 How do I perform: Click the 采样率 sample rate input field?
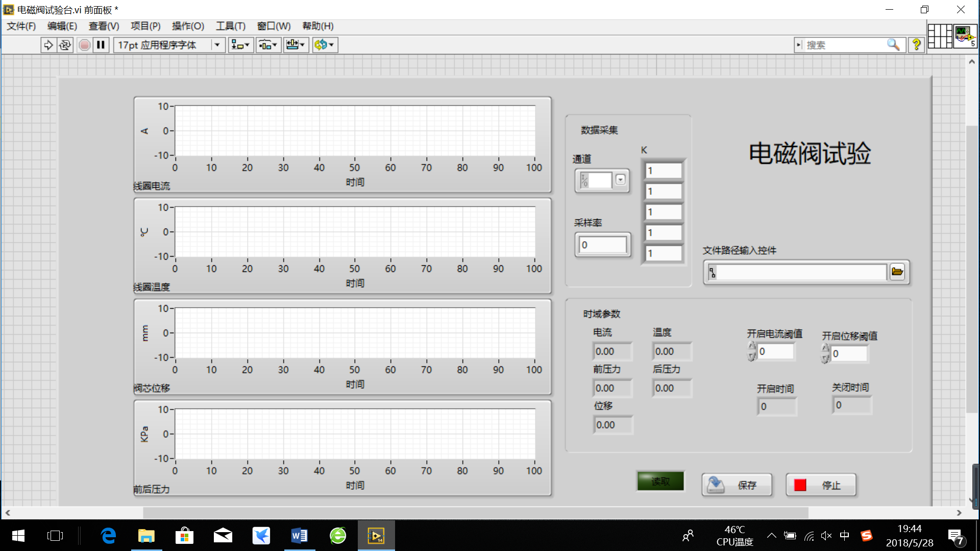click(x=603, y=245)
